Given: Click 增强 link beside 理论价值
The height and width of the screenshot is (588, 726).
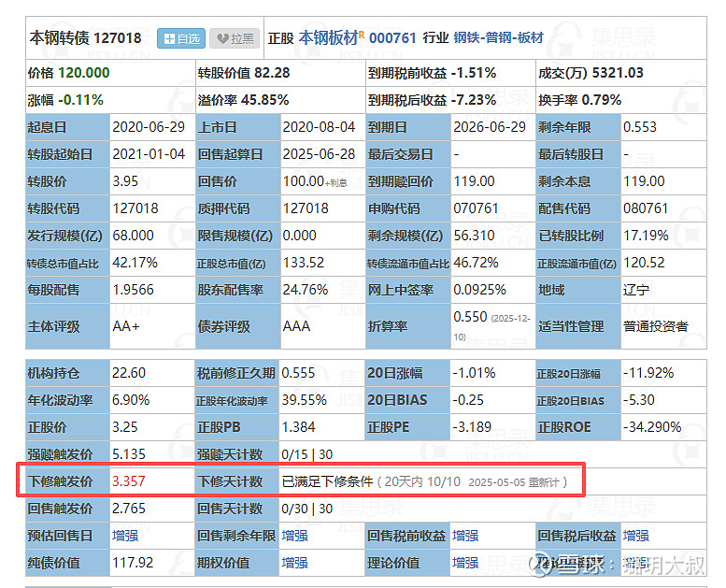Looking at the screenshot, I should tap(465, 563).
